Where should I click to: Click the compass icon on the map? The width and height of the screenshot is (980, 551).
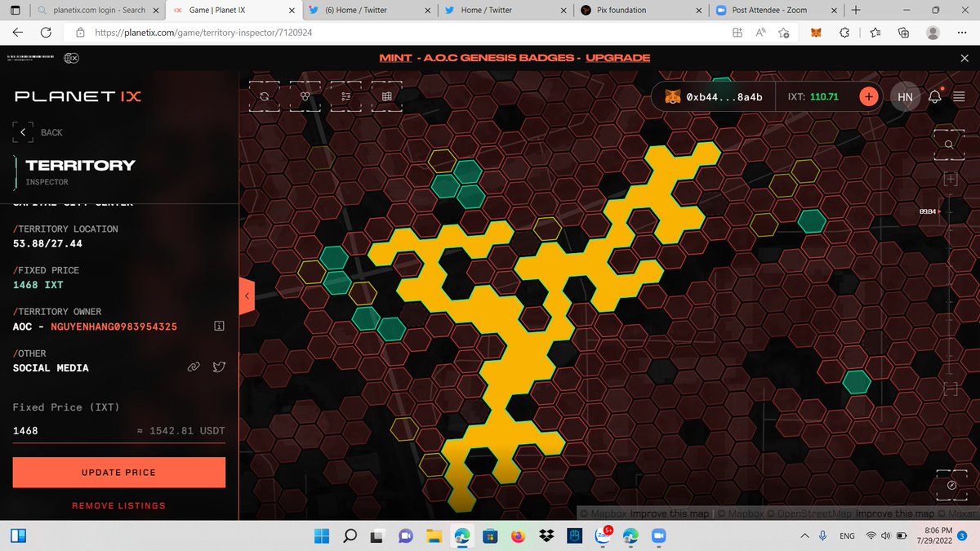951,484
